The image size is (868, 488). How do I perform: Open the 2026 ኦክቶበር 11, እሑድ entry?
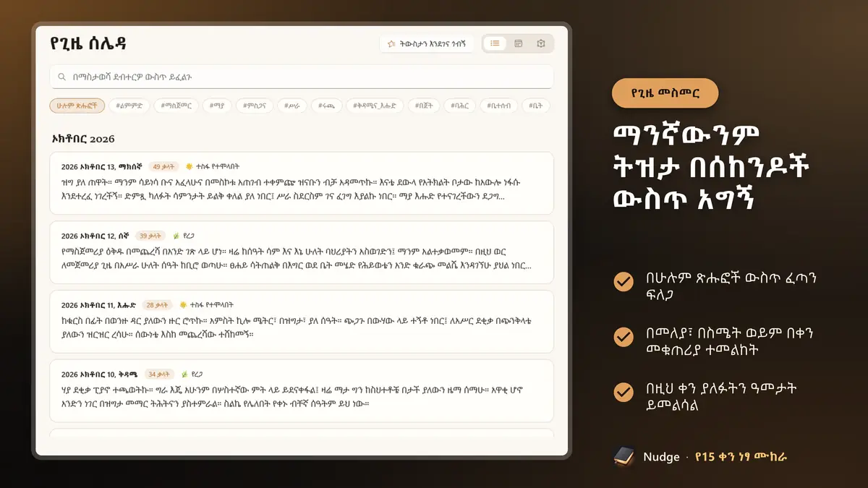tap(302, 322)
